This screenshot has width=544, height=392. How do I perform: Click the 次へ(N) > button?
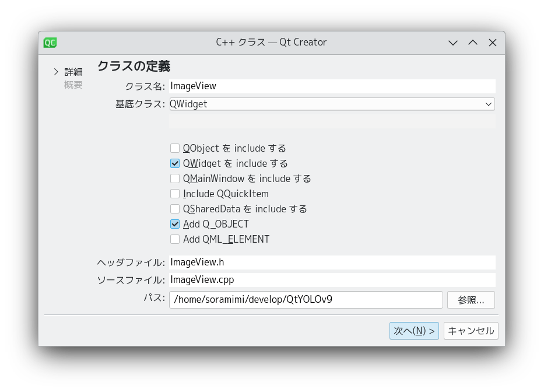pyautogui.click(x=414, y=331)
